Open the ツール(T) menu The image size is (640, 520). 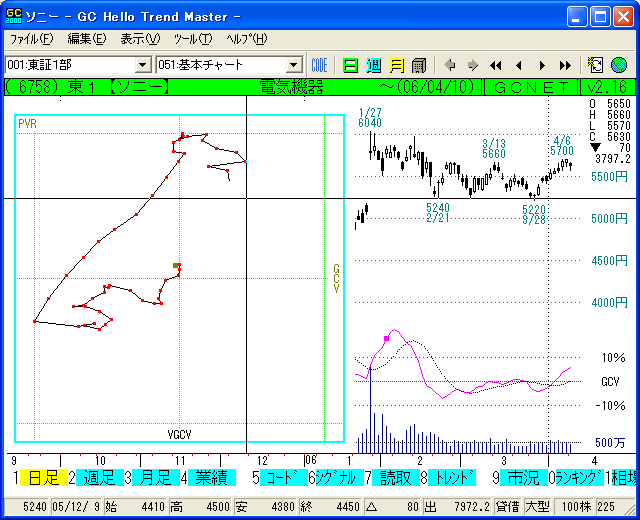193,39
